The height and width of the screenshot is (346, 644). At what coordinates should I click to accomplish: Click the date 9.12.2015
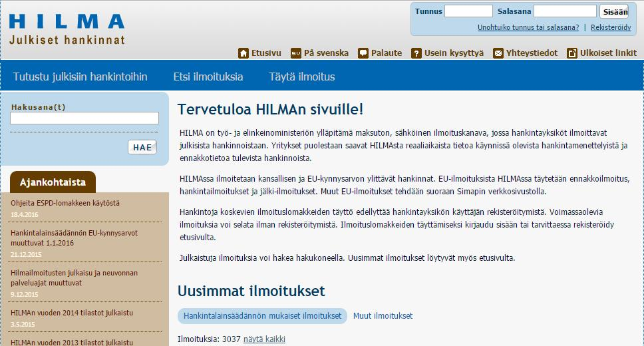click(x=24, y=294)
